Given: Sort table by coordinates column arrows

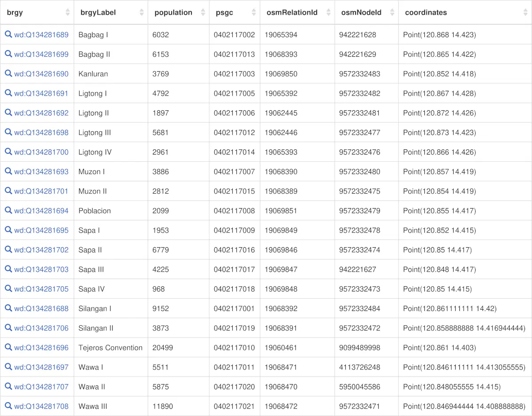Looking at the screenshot, I should [525, 12].
